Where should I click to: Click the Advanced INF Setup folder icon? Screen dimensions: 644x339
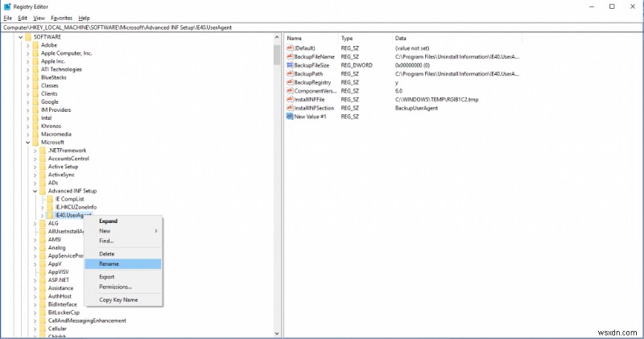coord(43,191)
